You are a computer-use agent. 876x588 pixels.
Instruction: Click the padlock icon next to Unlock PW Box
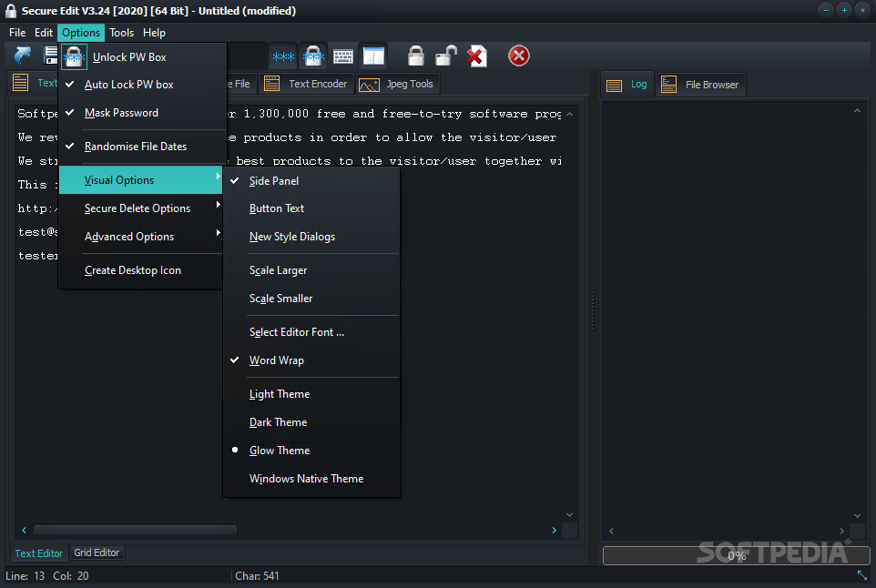[74, 56]
